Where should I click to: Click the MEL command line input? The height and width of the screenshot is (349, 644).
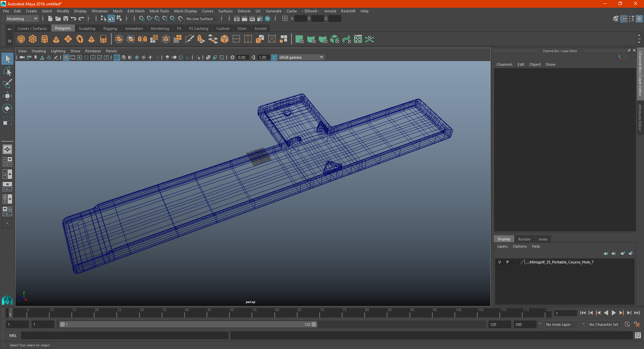(124, 335)
